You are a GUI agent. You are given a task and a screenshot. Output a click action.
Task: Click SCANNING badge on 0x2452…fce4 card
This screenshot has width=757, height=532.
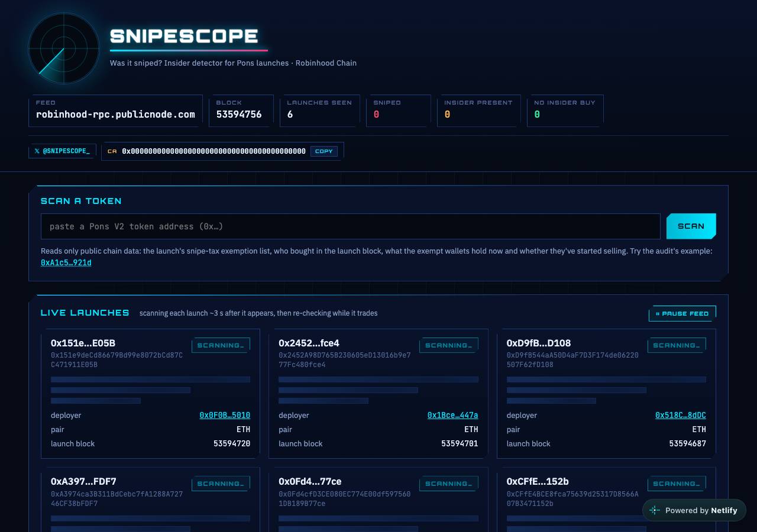tap(449, 345)
